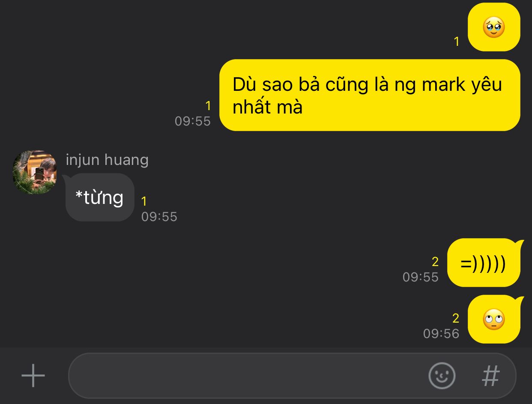The height and width of the screenshot is (404, 532).
Task: Tap the 09:55 timestamp by the long yellow message
Action: tap(193, 121)
